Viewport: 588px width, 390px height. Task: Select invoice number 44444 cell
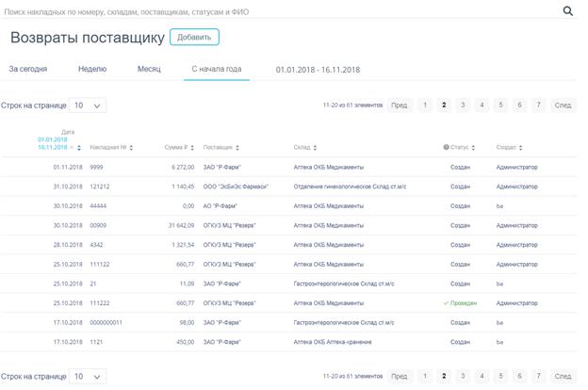coord(98,206)
